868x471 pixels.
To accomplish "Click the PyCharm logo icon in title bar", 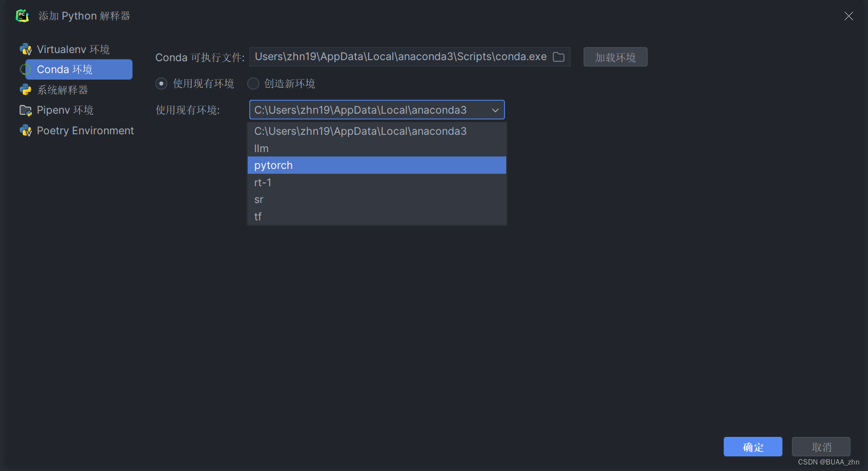I will tap(22, 16).
